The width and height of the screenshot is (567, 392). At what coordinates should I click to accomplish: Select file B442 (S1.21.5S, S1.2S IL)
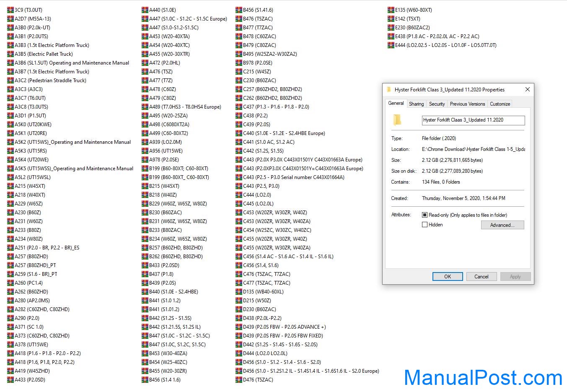171,327
